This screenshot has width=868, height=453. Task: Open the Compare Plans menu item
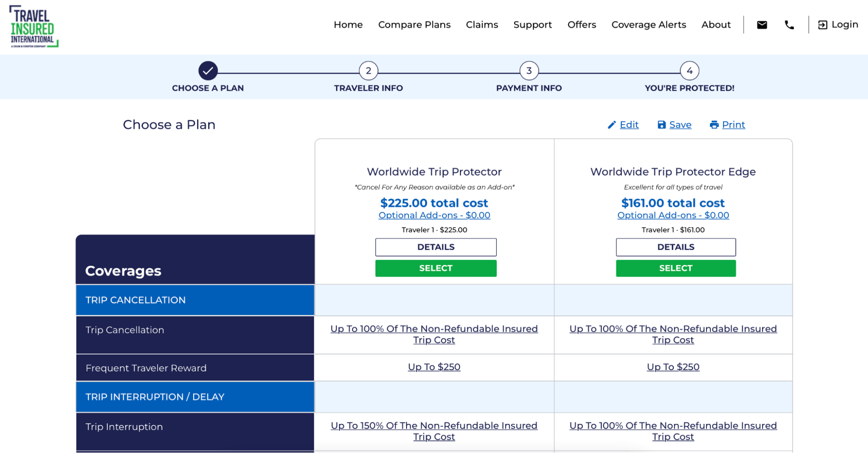[x=414, y=25]
